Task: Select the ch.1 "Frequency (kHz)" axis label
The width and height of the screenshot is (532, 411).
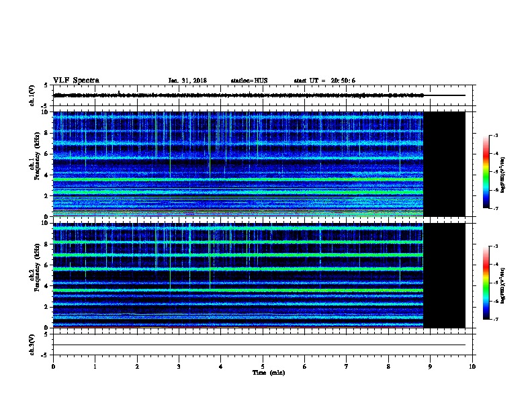Action: point(37,156)
